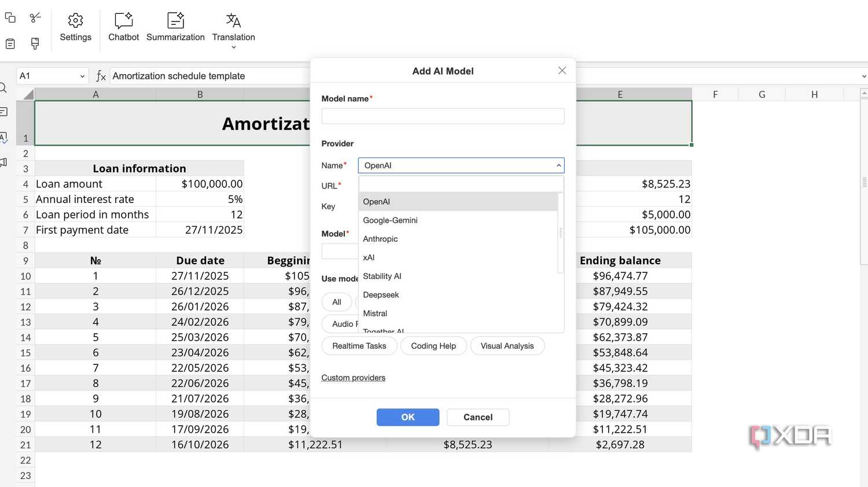Image resolution: width=868 pixels, height=487 pixels.
Task: Choose Stability AI from provider list
Action: [x=458, y=276]
